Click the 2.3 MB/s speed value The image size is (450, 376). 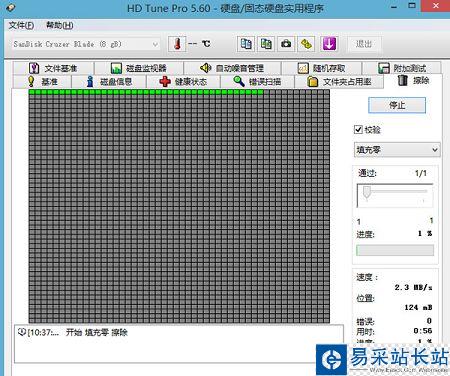click(413, 287)
